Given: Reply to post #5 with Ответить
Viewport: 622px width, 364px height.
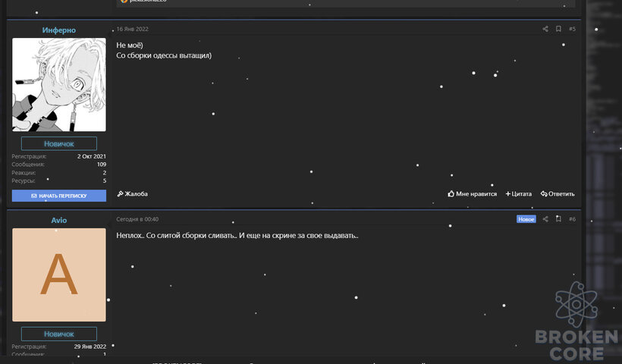Looking at the screenshot, I should pyautogui.click(x=558, y=194).
